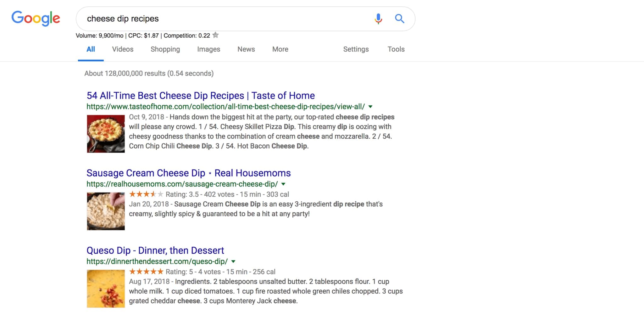
Task: Click the dinnerthendessert.com green URL
Action: [x=157, y=261]
